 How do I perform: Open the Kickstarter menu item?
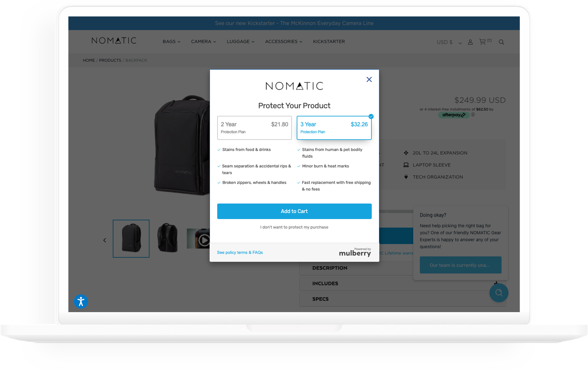pyautogui.click(x=329, y=42)
